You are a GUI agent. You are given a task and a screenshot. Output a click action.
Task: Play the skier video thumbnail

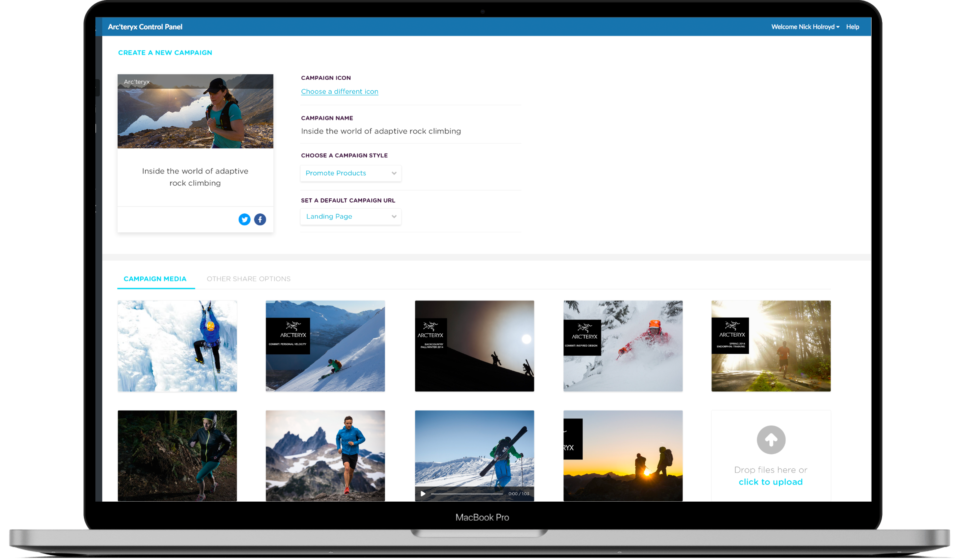423,493
